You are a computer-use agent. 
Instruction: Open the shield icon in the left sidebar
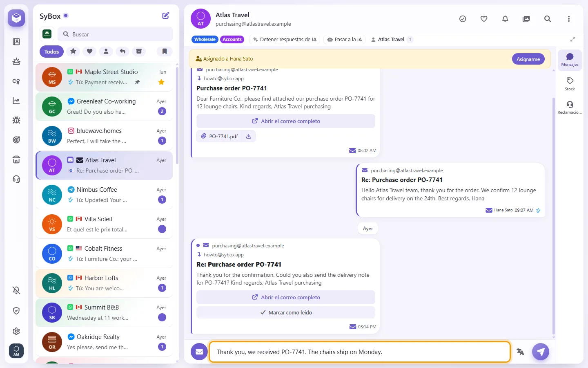[x=16, y=311]
